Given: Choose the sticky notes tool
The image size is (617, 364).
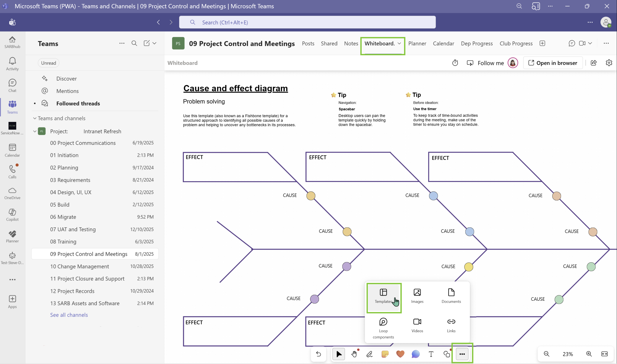Looking at the screenshot, I should tap(385, 354).
